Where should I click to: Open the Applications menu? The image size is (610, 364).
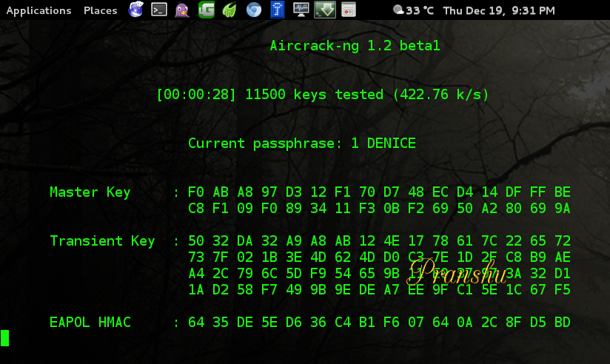38,10
